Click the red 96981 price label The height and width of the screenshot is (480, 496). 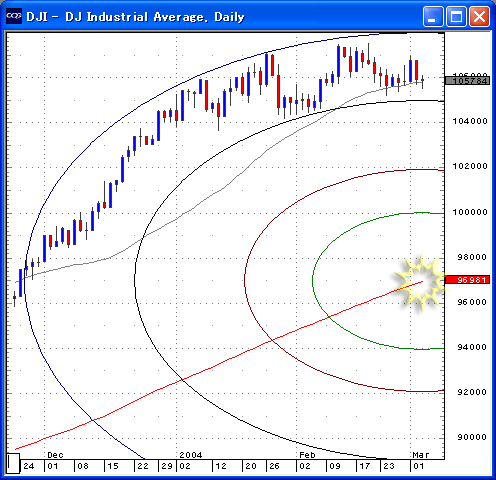[x=468, y=280]
